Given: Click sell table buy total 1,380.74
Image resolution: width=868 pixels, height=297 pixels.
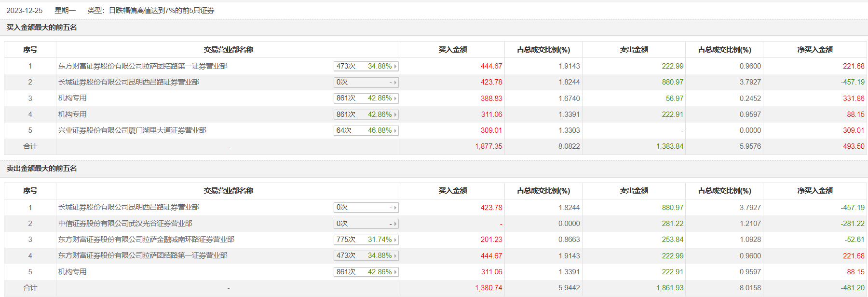Looking at the screenshot, I should 488,288.
